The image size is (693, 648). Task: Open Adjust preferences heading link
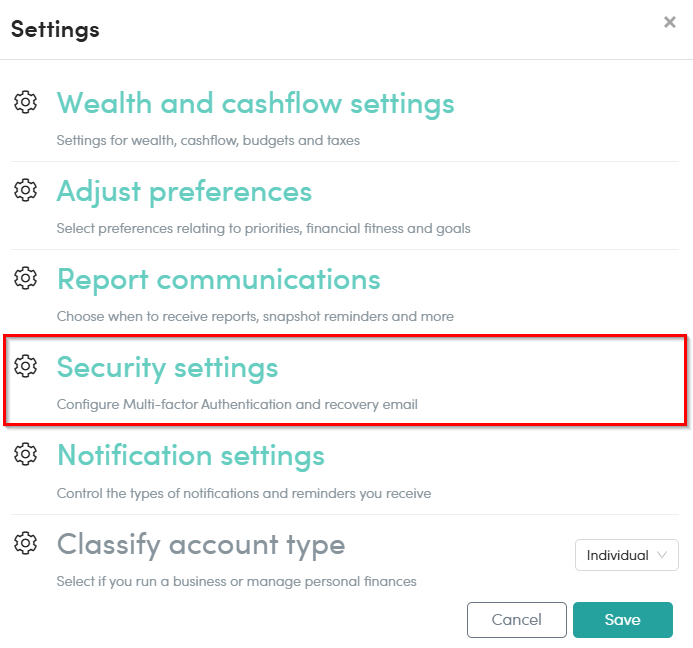point(184,192)
